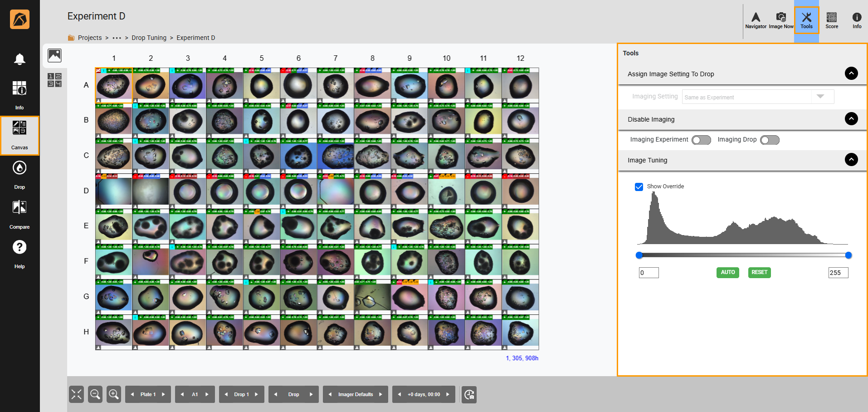Open the Imaging Setting dropdown
The height and width of the screenshot is (412, 868).
click(757, 97)
